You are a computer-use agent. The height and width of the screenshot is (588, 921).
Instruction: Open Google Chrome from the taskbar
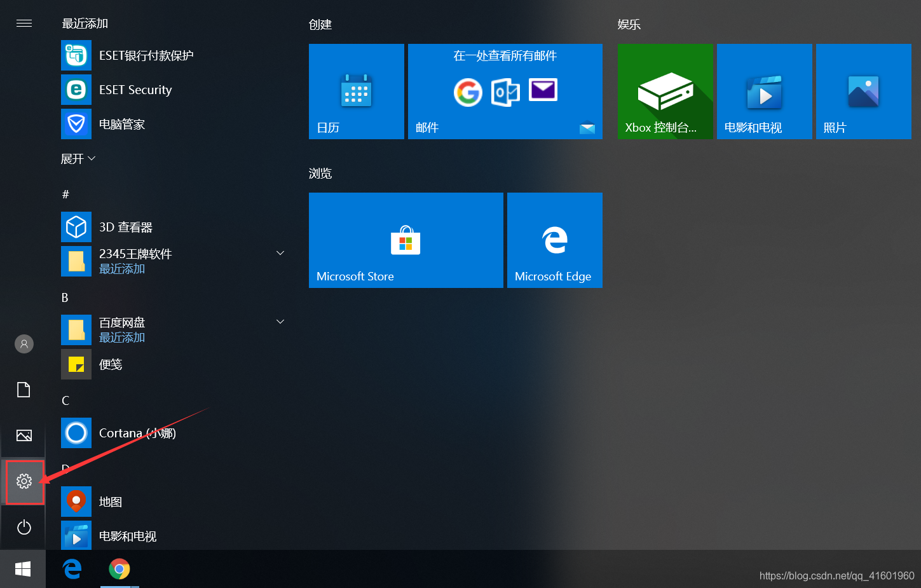[119, 569]
